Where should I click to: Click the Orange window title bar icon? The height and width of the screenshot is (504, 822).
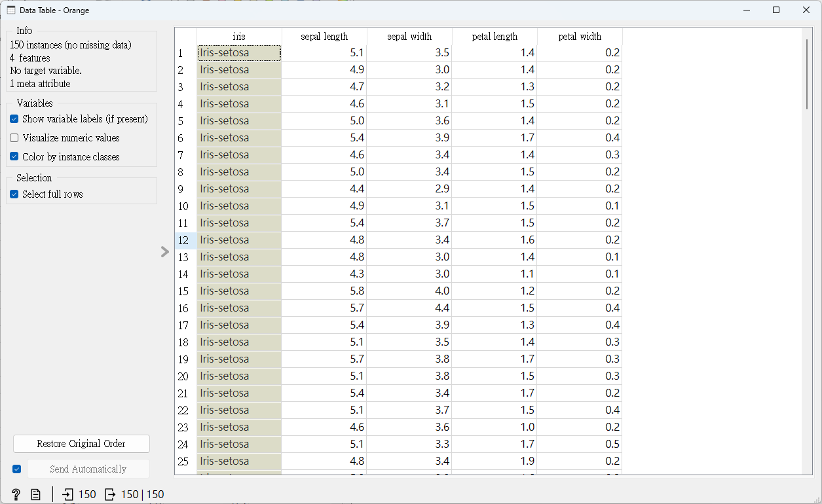pos(11,10)
